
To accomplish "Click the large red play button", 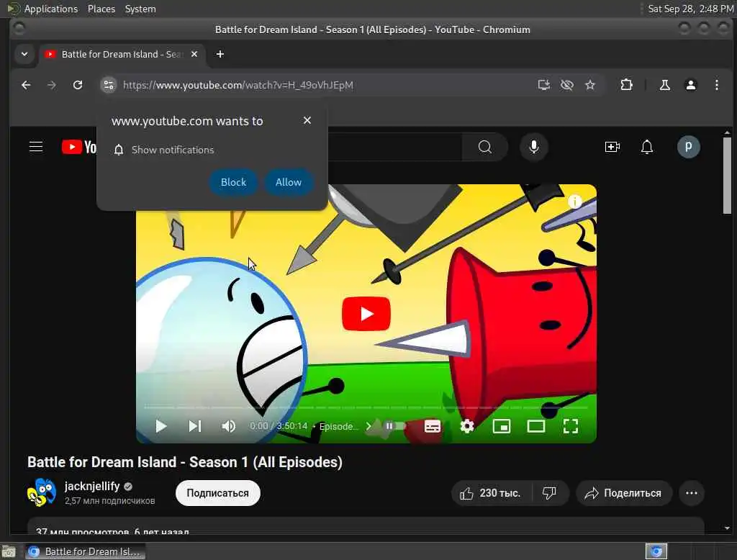I will (x=366, y=314).
